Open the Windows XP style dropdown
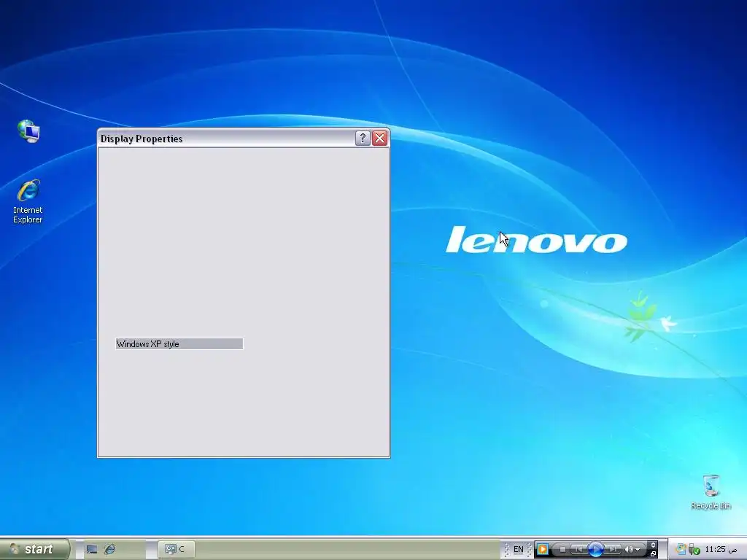 [179, 344]
